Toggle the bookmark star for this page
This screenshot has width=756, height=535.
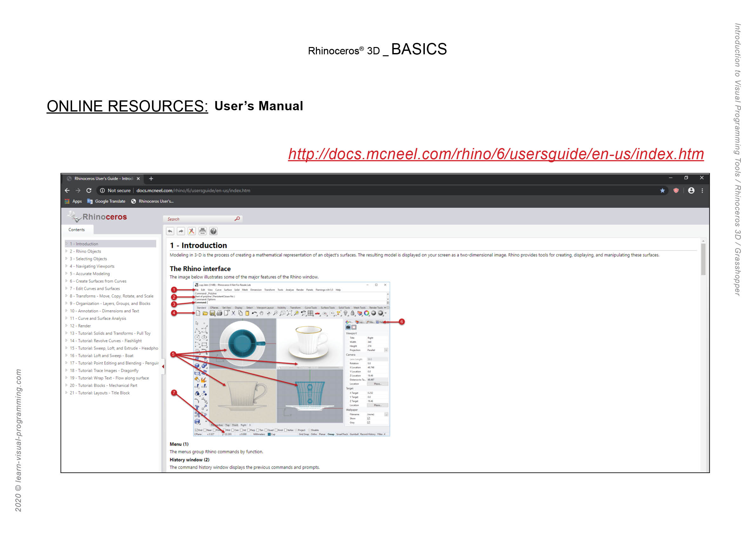(662, 190)
